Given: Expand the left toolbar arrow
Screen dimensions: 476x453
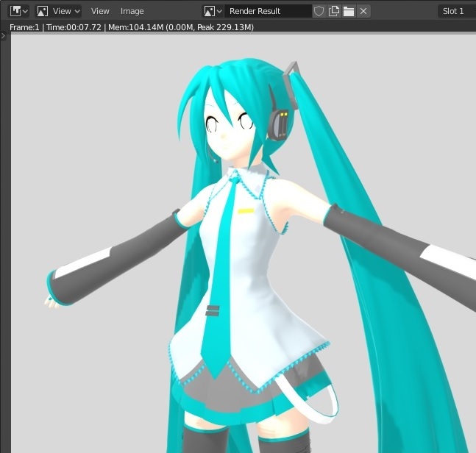Looking at the screenshot, I should click(3, 36).
